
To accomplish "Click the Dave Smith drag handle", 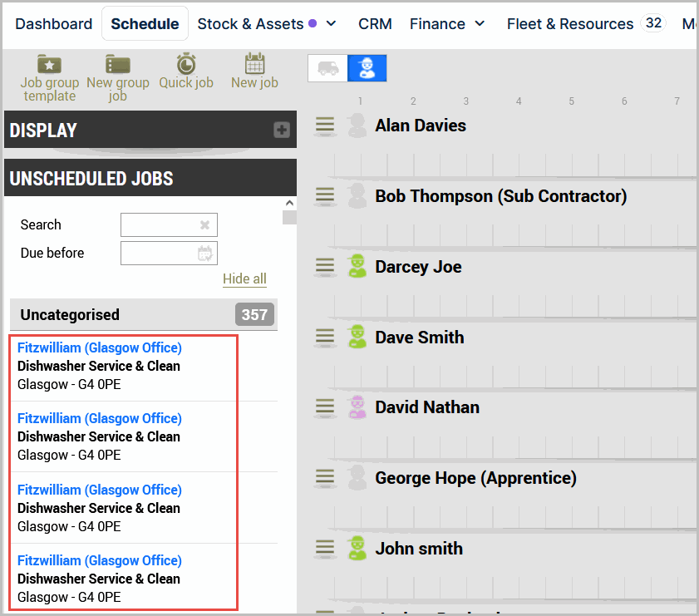I will [x=325, y=337].
